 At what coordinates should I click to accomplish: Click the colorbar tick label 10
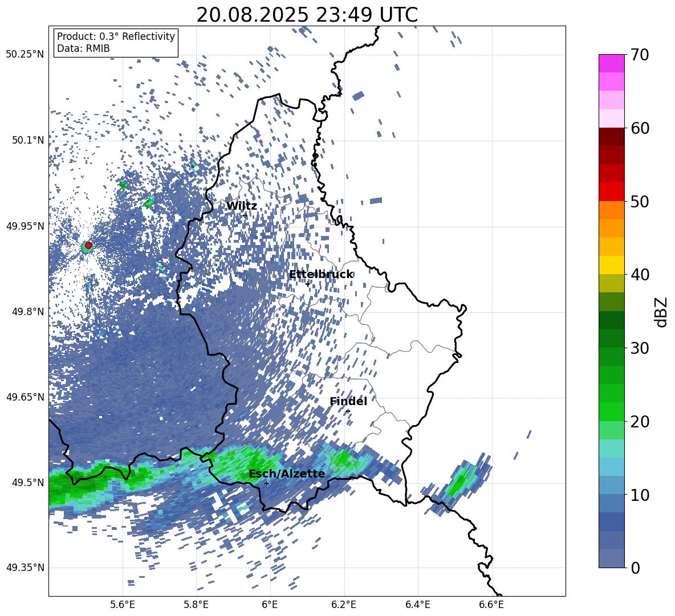(x=640, y=495)
